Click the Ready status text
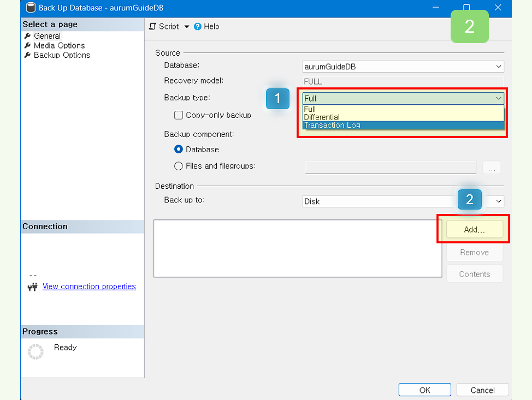The width and height of the screenshot is (532, 400). (x=65, y=348)
